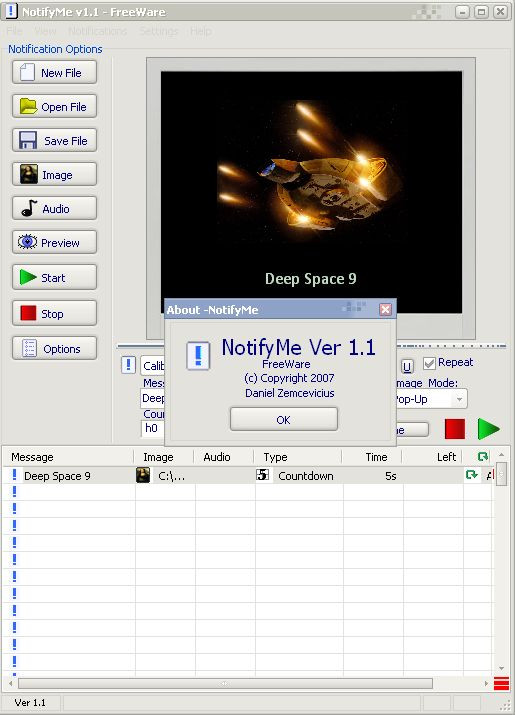
Task: Click the Image column header
Action: point(164,457)
